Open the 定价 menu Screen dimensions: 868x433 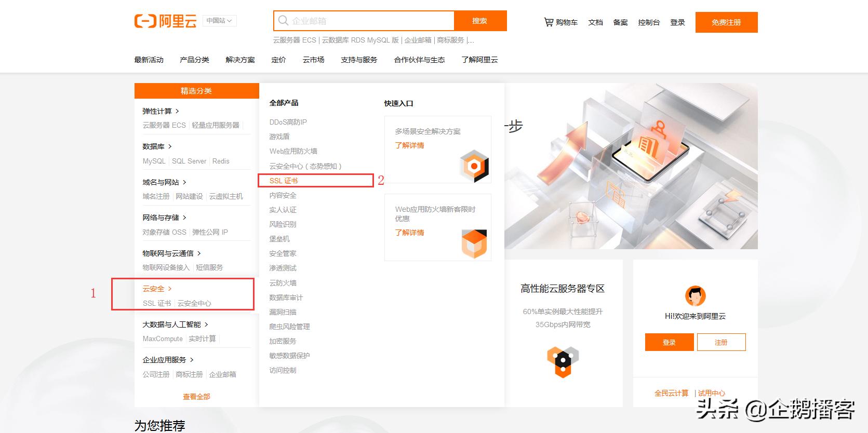[278, 60]
